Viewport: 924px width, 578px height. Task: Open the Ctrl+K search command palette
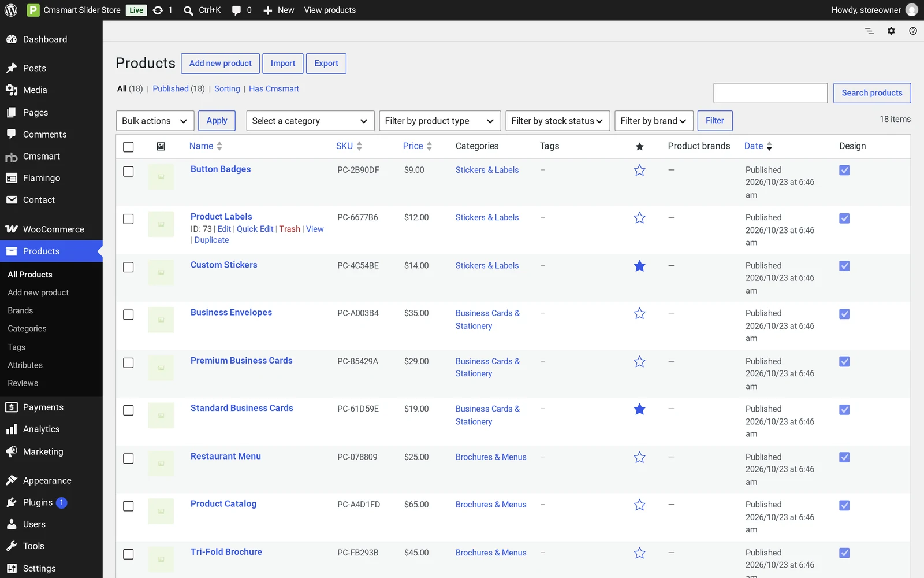(x=202, y=10)
